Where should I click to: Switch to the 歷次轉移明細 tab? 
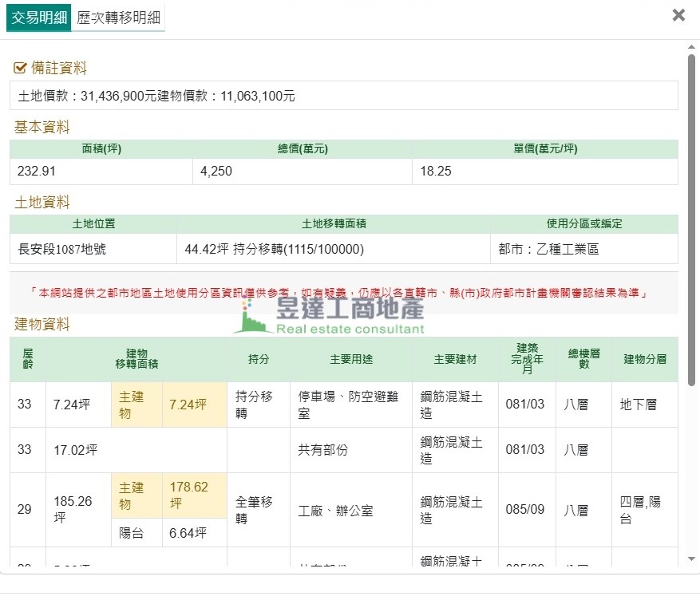tap(118, 17)
